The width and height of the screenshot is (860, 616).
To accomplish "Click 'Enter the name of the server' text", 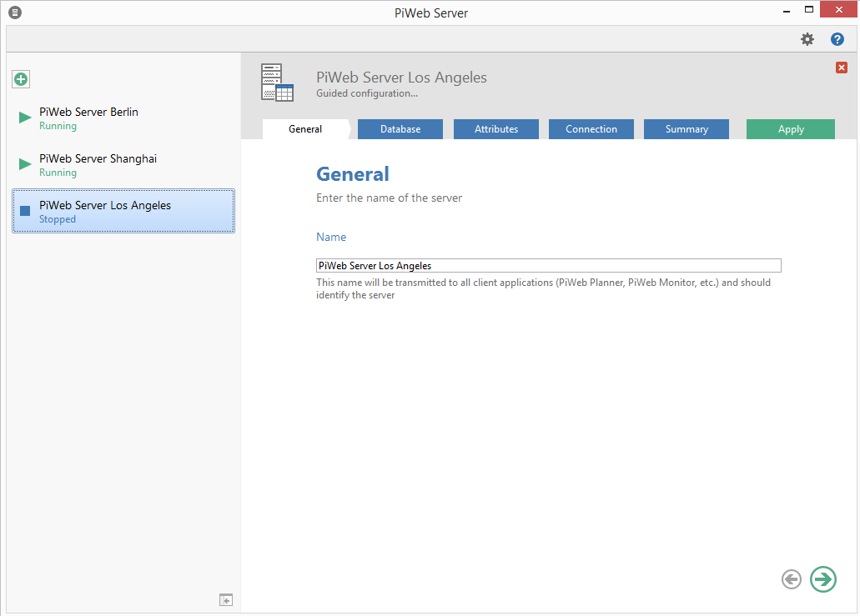I will tap(389, 198).
